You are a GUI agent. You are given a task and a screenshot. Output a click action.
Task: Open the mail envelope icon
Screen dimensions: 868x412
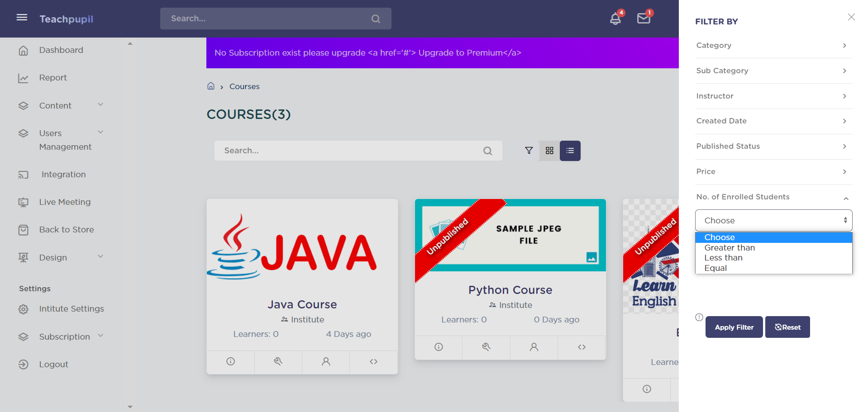(x=643, y=19)
